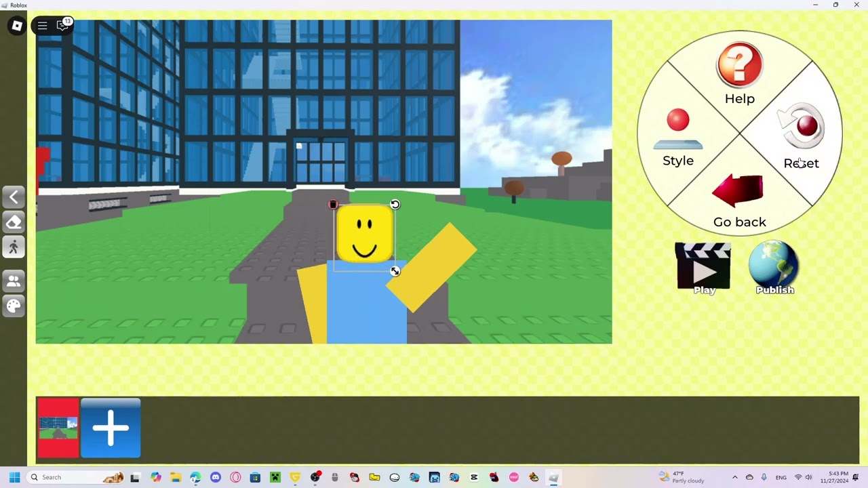Switch the ENG input language indicator
The image size is (868, 488).
point(781,477)
